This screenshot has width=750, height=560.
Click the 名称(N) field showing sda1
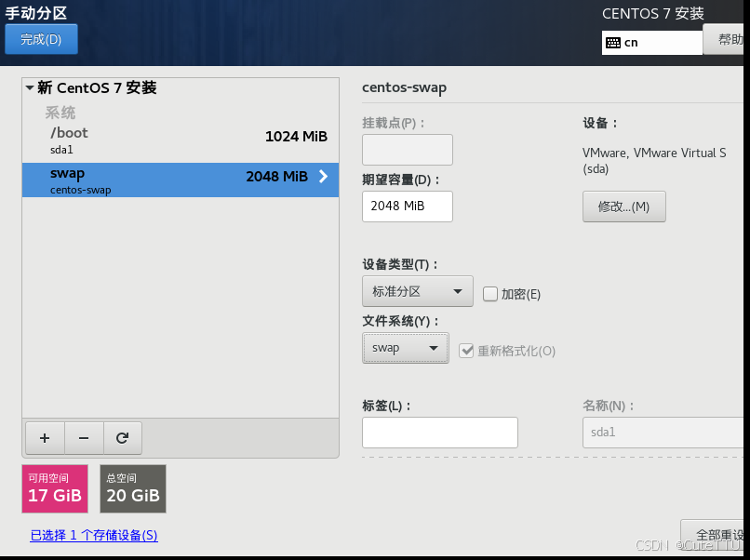pos(663,433)
